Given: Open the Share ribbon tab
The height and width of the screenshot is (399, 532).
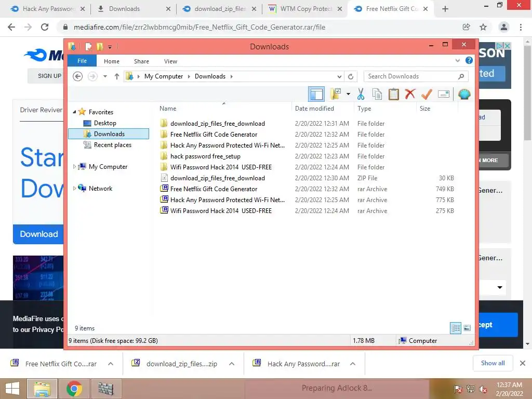Looking at the screenshot, I should [x=141, y=61].
